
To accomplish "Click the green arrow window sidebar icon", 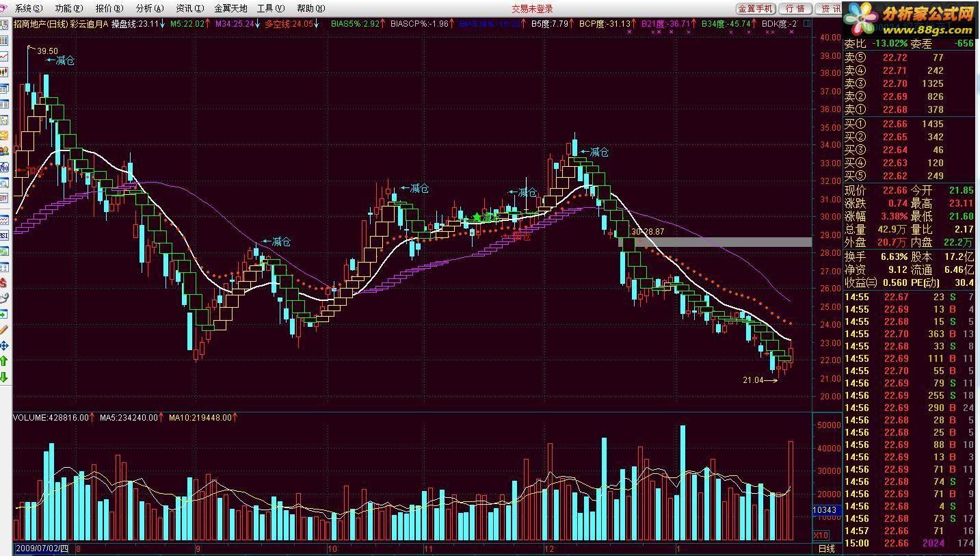I will tap(5, 315).
